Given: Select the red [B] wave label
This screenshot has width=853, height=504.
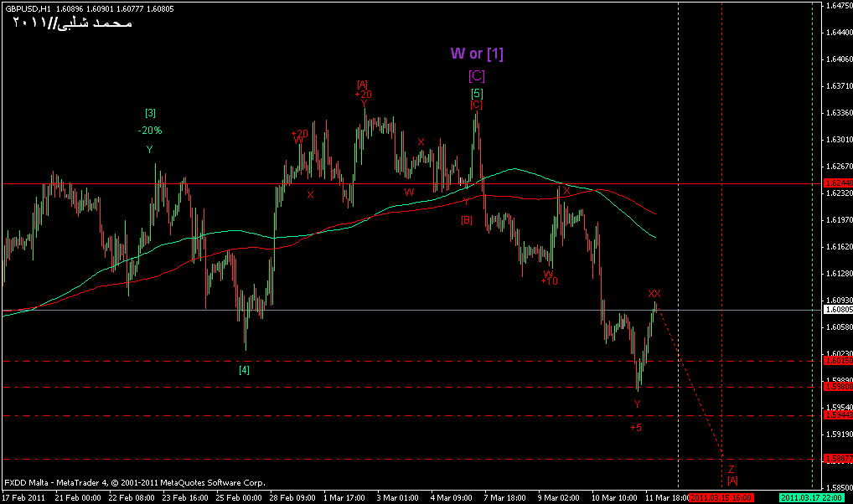Looking at the screenshot, I should click(467, 220).
